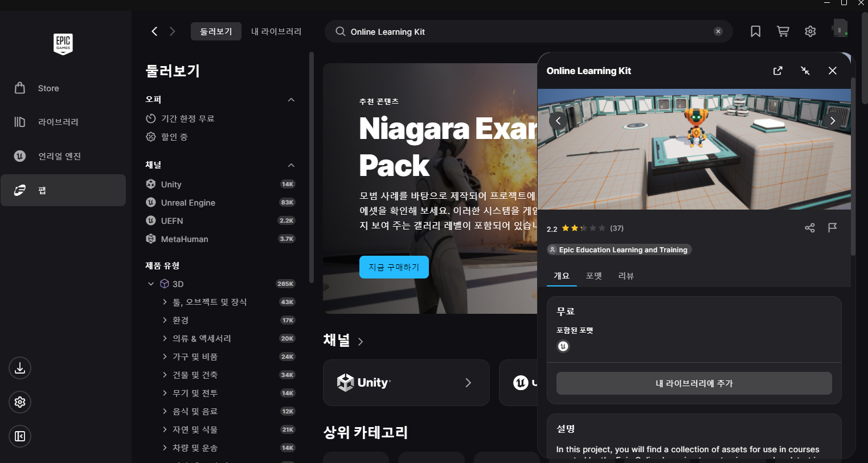Screen dimensions: 868x463
Task: Open the Unity channel card
Action: coord(406,383)
